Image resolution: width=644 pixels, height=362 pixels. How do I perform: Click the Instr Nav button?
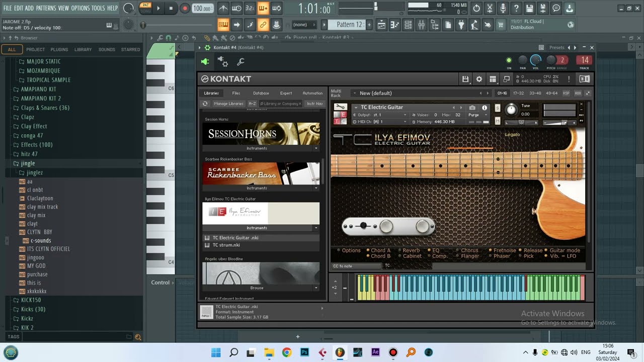click(x=314, y=104)
